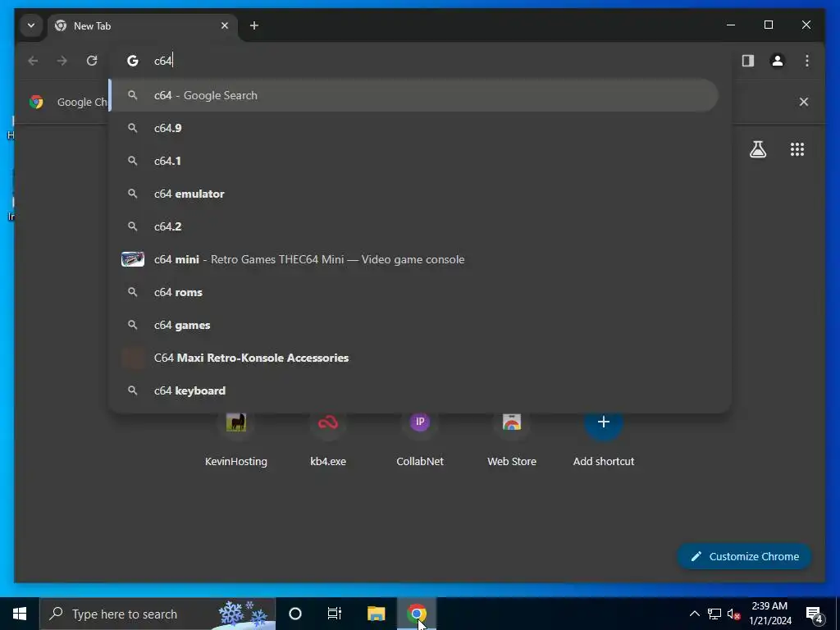Select the 'c64 - Google Search' suggestion
The width and height of the screenshot is (840, 630).
(413, 95)
